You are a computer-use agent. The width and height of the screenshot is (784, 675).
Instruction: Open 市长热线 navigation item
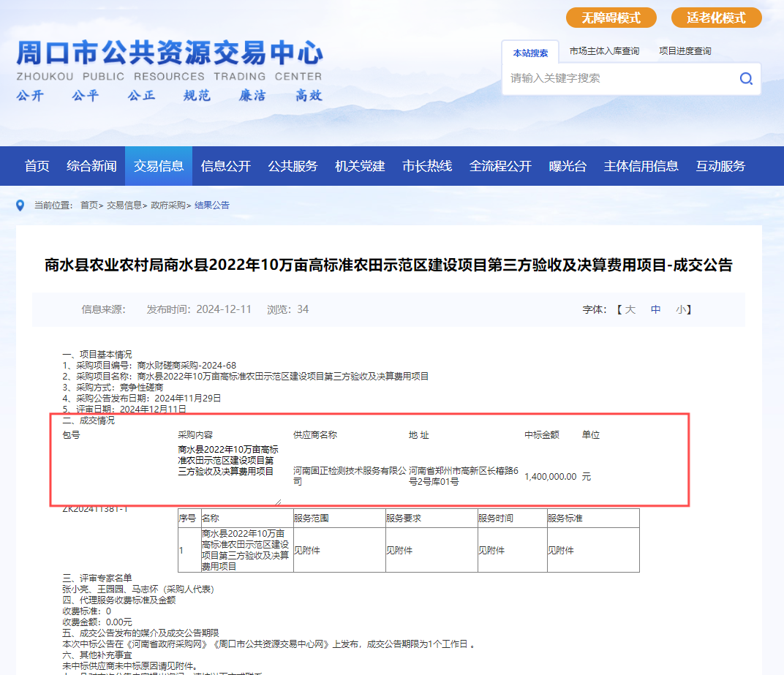427,166
